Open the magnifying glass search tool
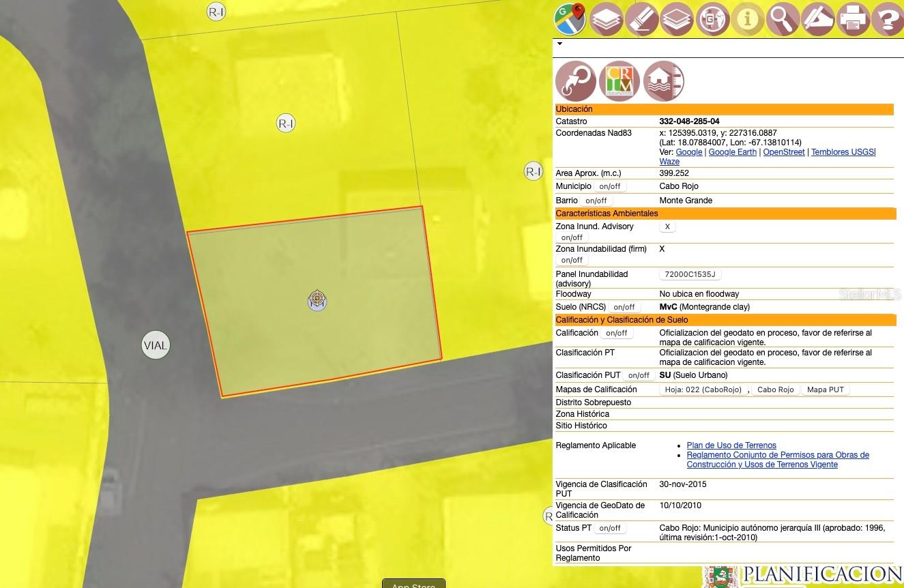Image resolution: width=904 pixels, height=588 pixels. click(783, 19)
